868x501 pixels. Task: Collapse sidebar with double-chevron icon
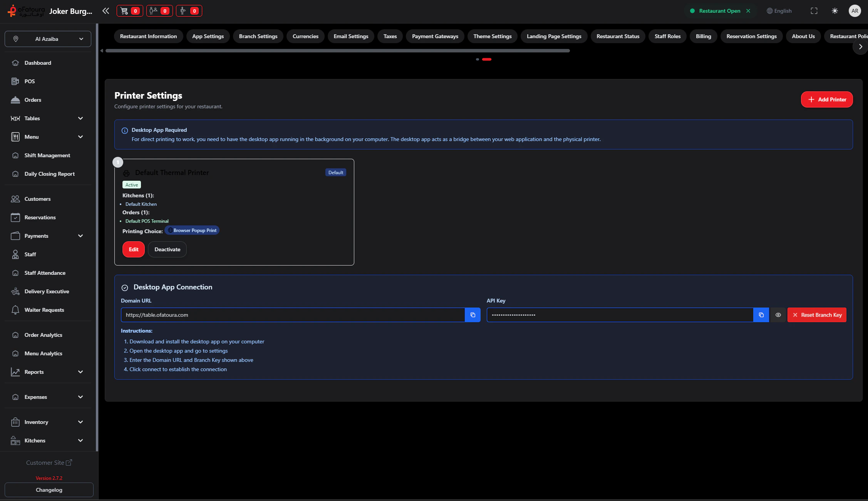[106, 11]
